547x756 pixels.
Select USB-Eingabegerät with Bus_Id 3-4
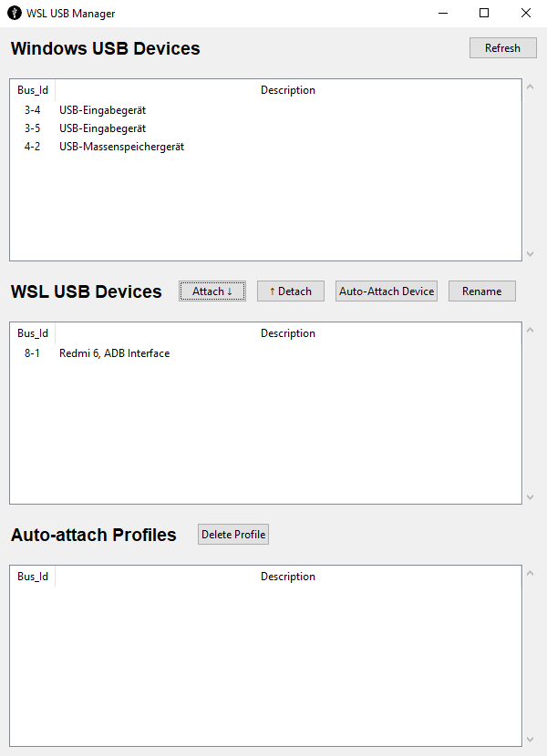265,110
